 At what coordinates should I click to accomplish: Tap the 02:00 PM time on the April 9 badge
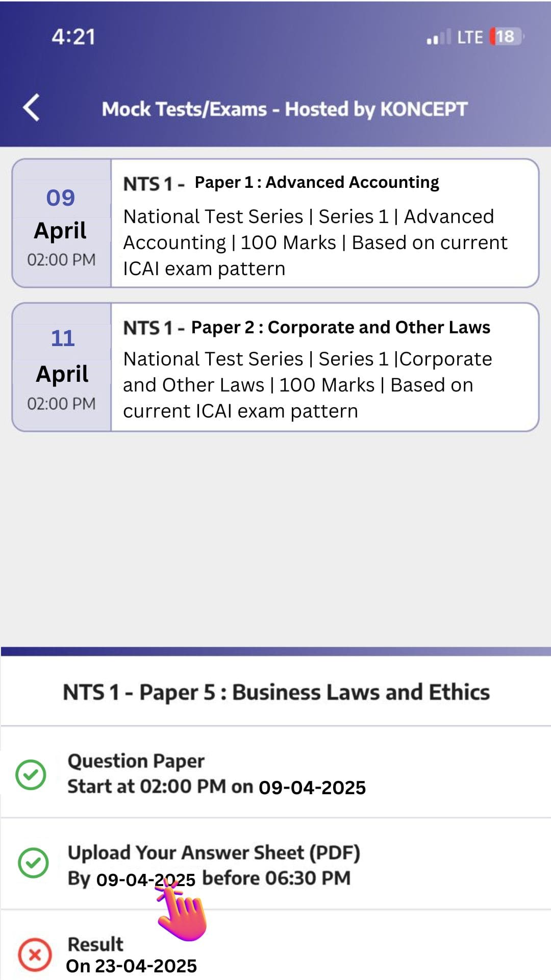(x=61, y=260)
